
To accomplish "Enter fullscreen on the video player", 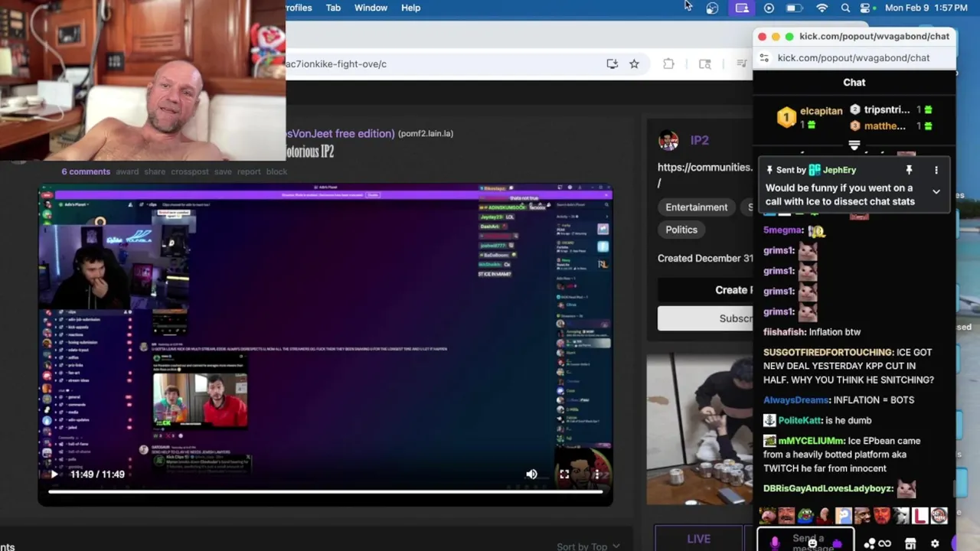I will click(x=564, y=474).
